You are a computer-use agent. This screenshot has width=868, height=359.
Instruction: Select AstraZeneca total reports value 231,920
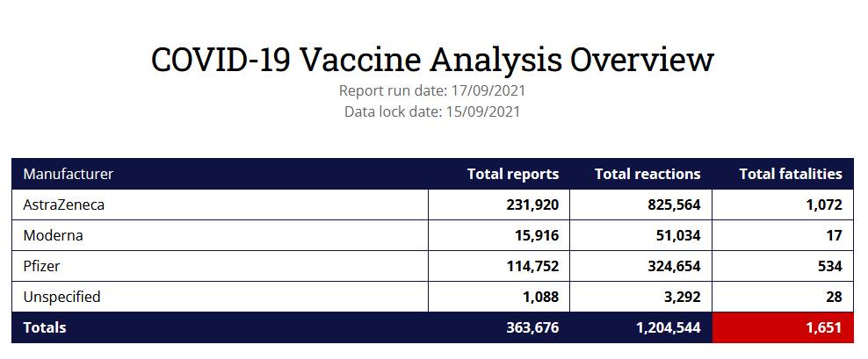(x=527, y=205)
